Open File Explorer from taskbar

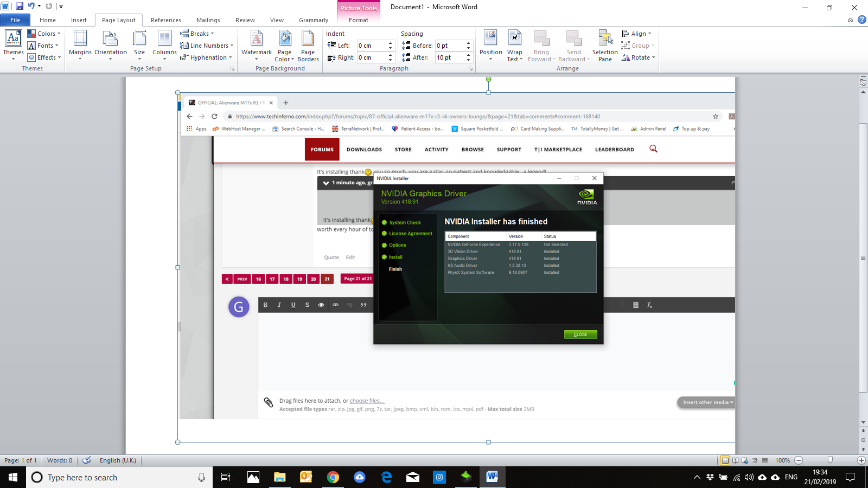coord(280,477)
